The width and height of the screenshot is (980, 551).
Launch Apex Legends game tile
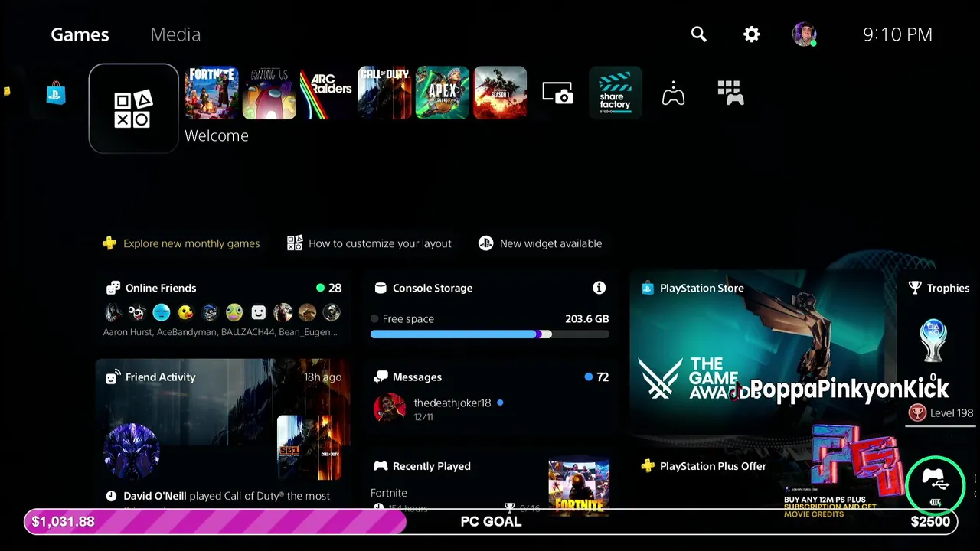point(443,93)
